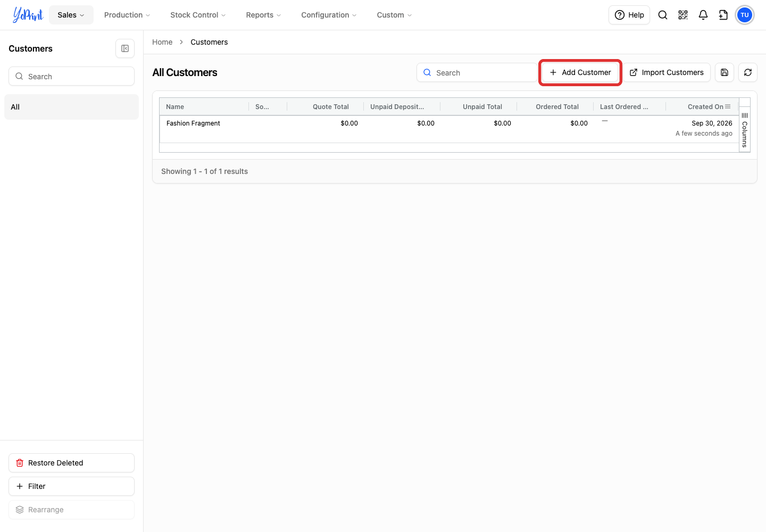Open the Help button

(x=629, y=15)
